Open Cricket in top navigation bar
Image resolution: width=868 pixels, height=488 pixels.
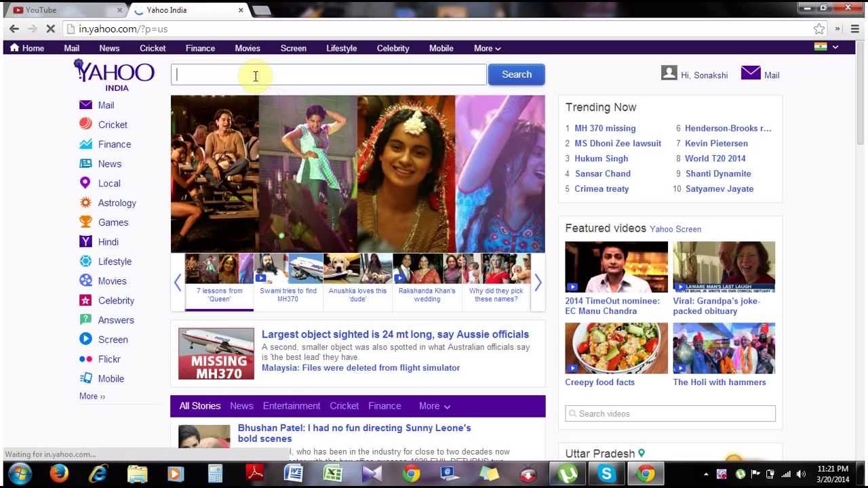[x=153, y=48]
